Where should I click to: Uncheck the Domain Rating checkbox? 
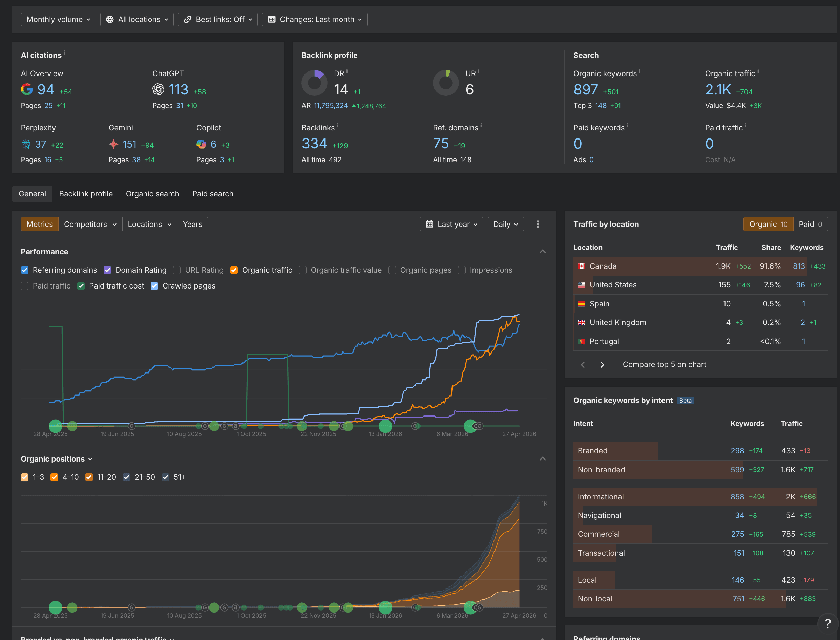[x=107, y=270]
